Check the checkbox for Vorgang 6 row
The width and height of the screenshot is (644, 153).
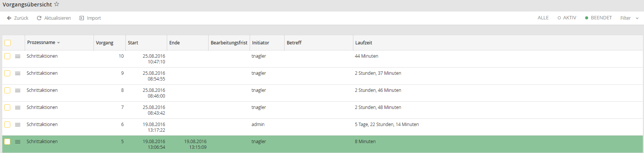[7, 125]
